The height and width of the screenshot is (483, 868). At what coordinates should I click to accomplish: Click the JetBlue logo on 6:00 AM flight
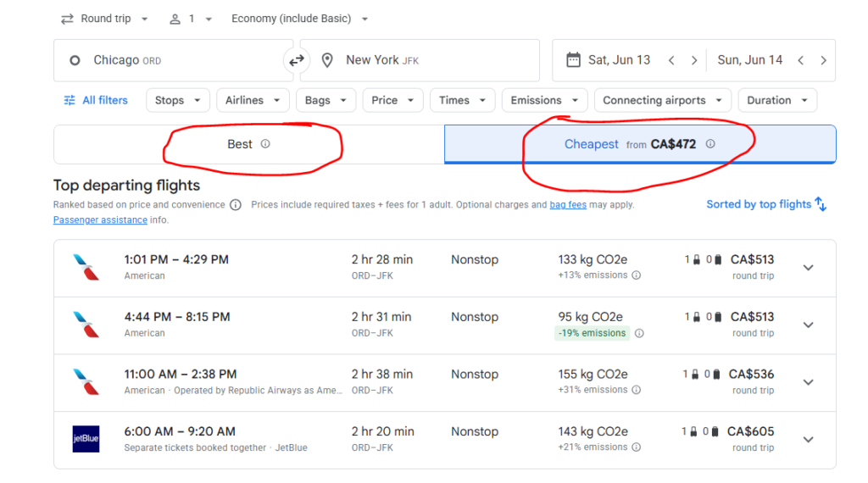coord(86,439)
